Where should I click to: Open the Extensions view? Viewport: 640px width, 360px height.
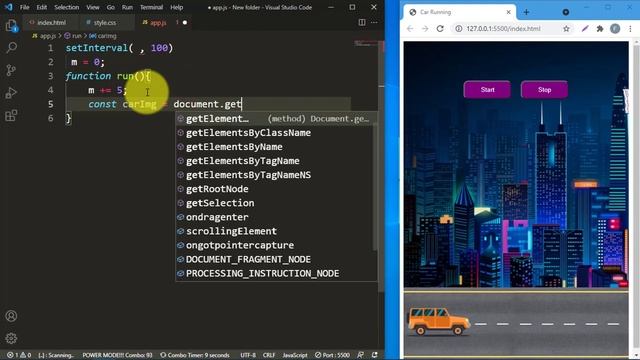11,116
